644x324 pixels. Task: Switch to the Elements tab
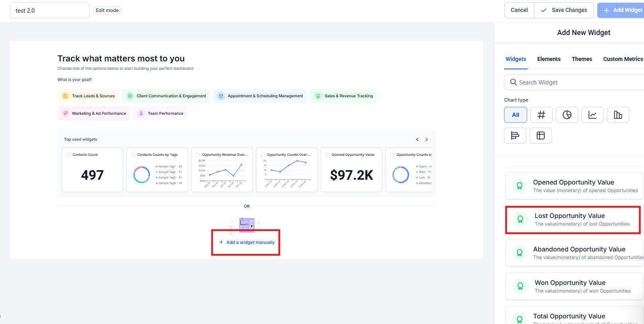548,59
